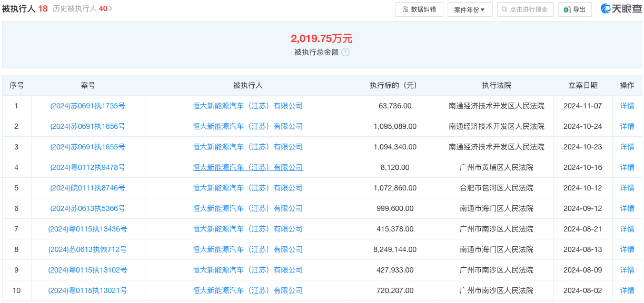The image size is (644, 303).
Task: Open case (2024)苏0613执恢712号
Action: tap(87, 249)
